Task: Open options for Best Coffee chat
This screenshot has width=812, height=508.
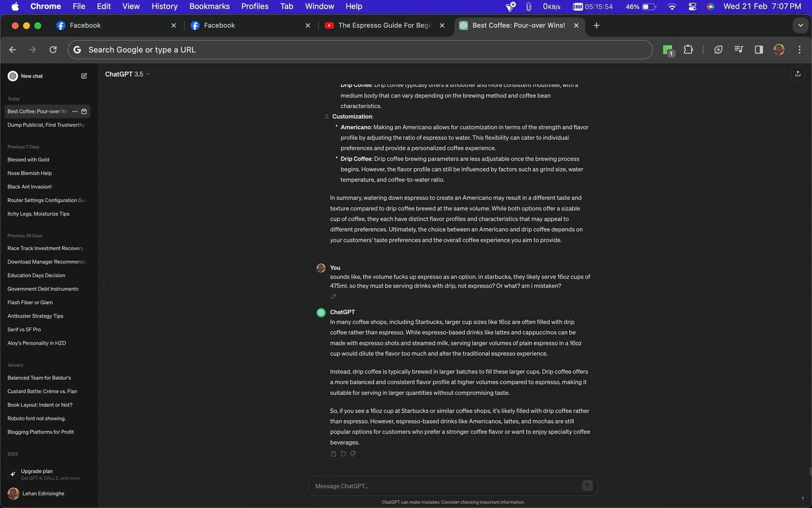Action: pos(75,112)
